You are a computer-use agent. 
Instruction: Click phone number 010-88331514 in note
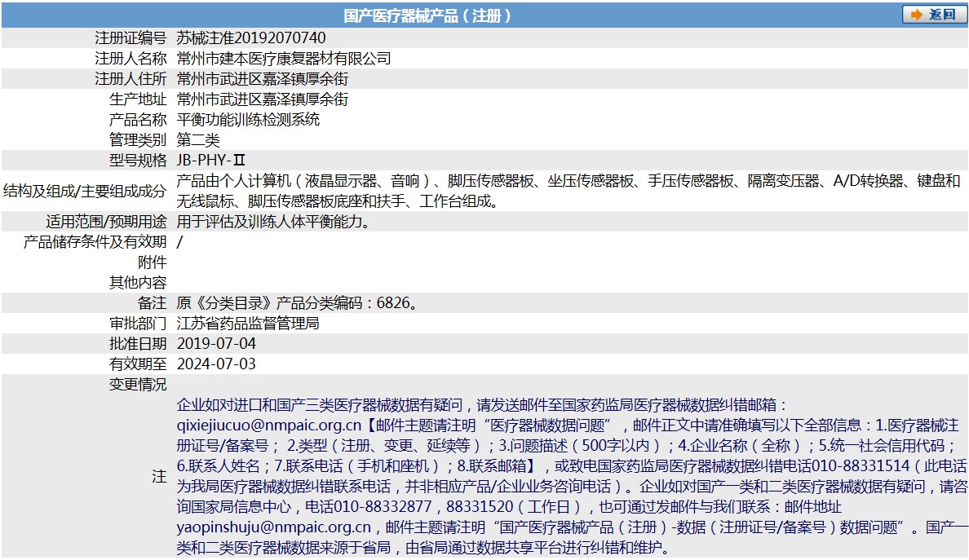(x=861, y=465)
